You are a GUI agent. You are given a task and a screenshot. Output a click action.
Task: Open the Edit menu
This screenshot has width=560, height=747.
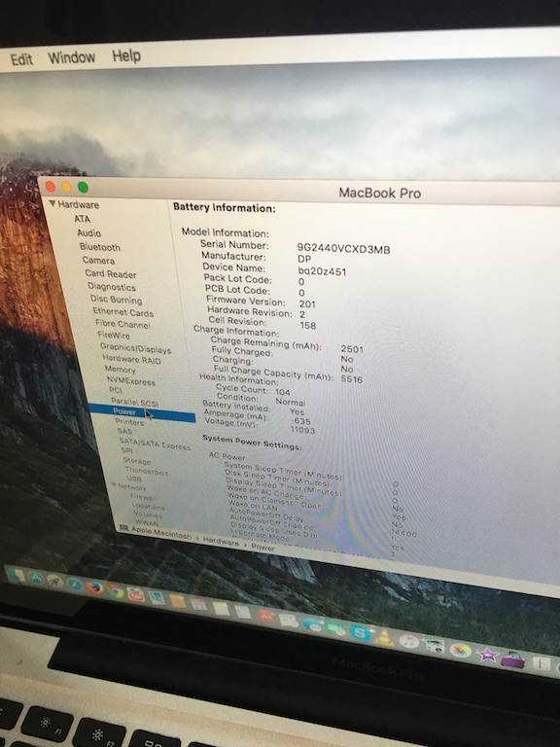coord(21,59)
